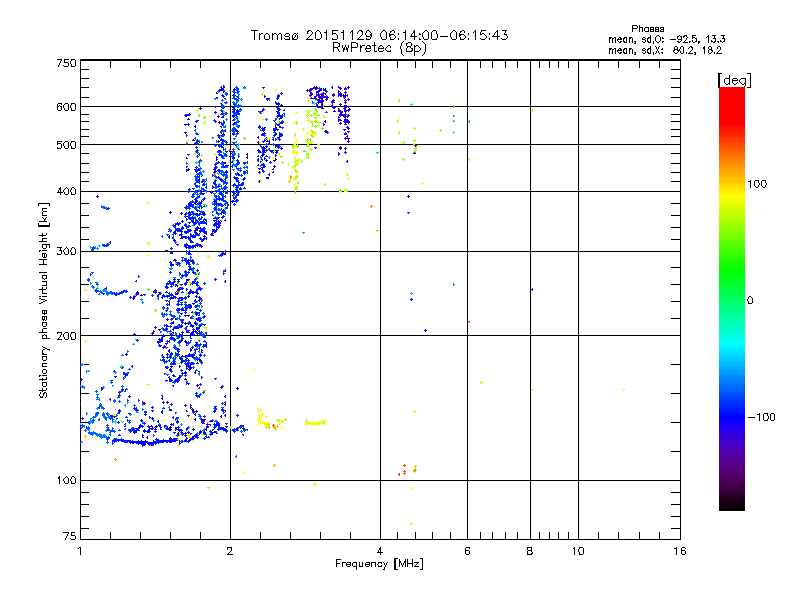Image resolution: width=800 pixels, height=600 pixels.
Task: Click the x-axis tick label "10"
Action: [x=578, y=551]
